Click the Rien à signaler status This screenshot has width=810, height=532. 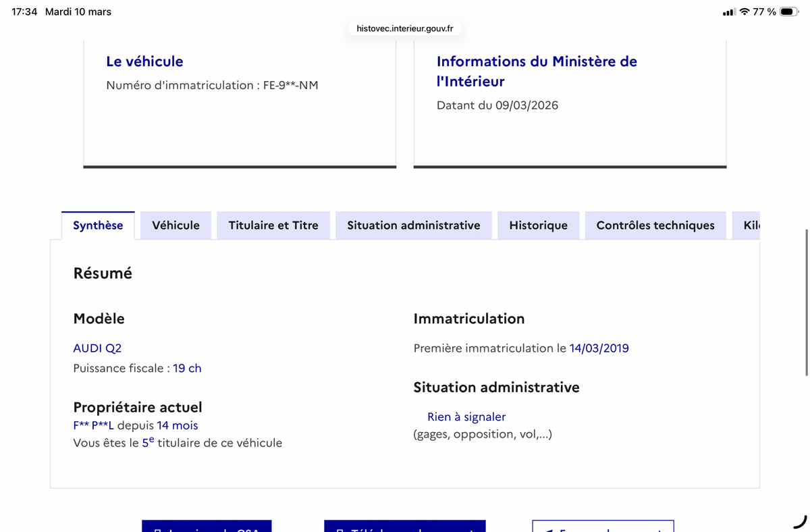466,417
